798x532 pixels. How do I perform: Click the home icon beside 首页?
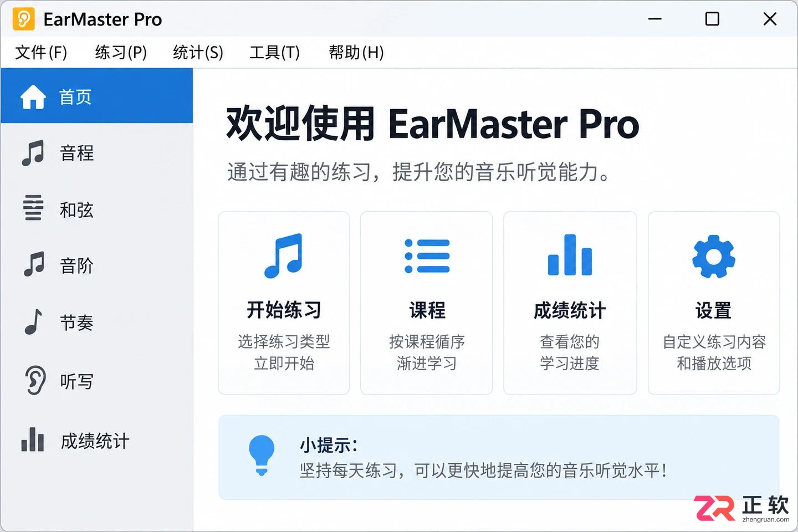pos(33,97)
